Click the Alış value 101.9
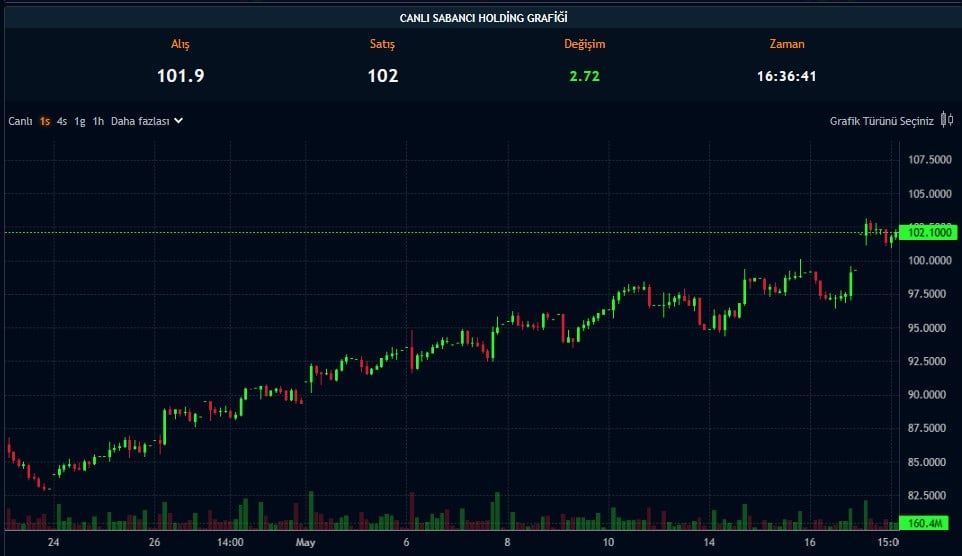This screenshot has height=556, width=962. coord(180,76)
